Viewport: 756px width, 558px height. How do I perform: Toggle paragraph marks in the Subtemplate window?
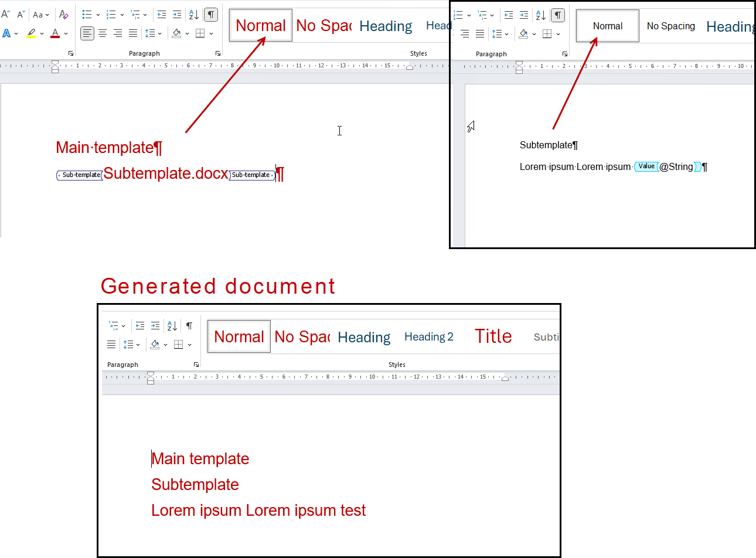pos(558,15)
